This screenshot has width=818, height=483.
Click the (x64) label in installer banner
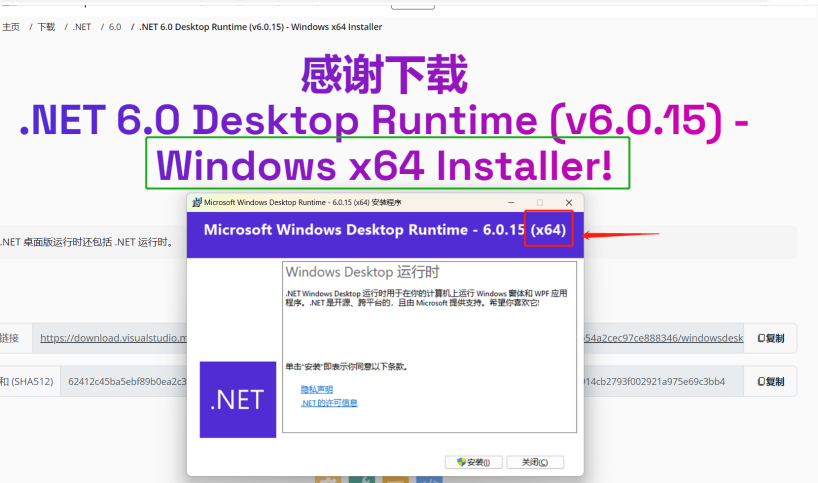tap(549, 230)
